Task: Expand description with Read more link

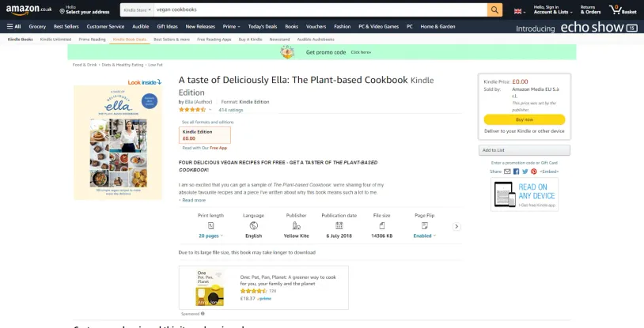Action: [x=194, y=200]
